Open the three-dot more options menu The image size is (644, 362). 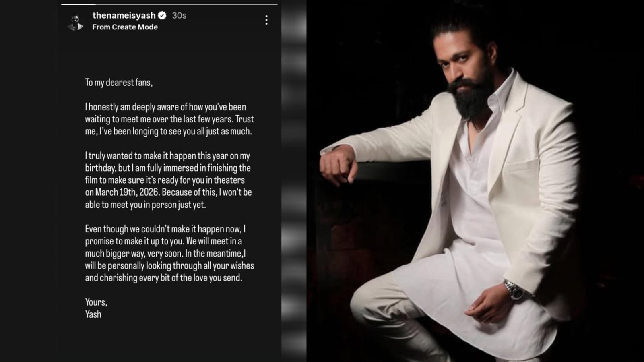click(266, 20)
